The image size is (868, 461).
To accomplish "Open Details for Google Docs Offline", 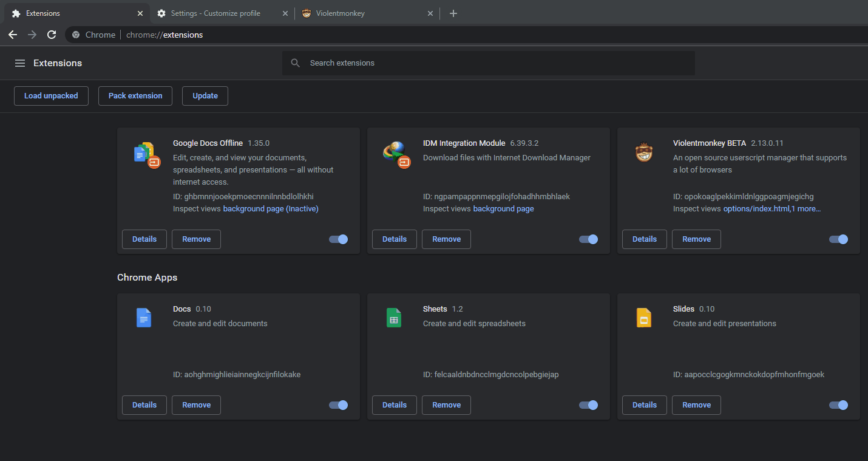I will click(144, 239).
